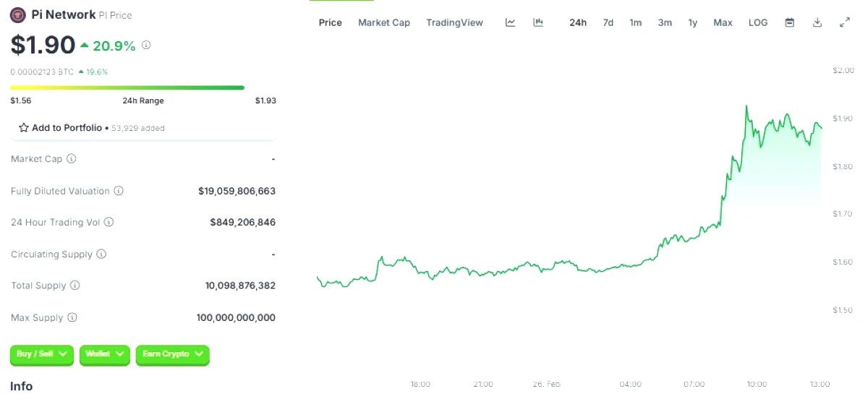Click the Pi Network coin logo
Image resolution: width=868 pixels, height=394 pixels.
pos(18,14)
